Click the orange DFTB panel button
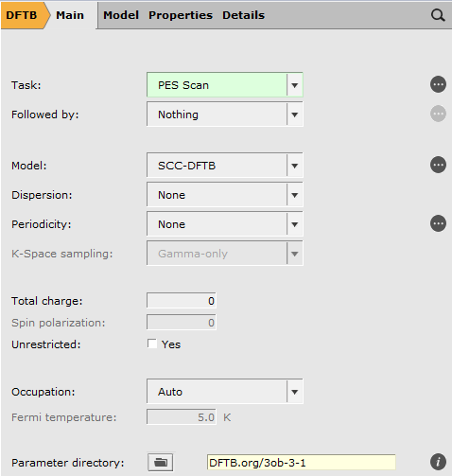This screenshot has height=476, width=452. 24,15
